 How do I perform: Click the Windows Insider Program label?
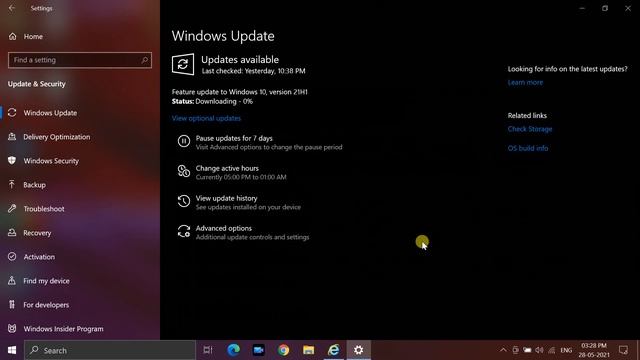[63, 329]
